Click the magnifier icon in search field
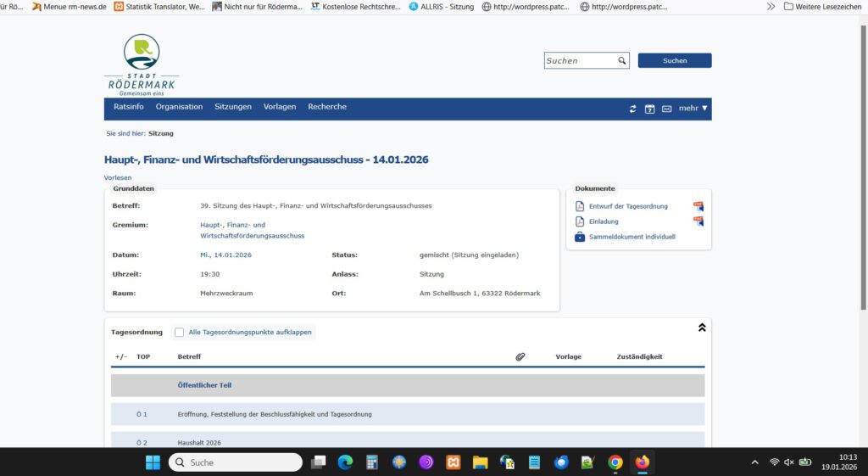868x476 pixels. coord(621,61)
